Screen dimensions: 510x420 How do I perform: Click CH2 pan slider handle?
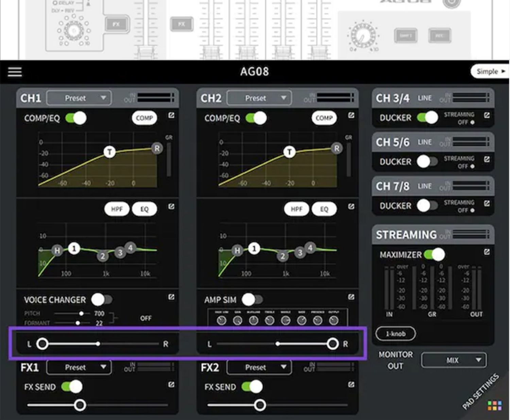tap(333, 344)
